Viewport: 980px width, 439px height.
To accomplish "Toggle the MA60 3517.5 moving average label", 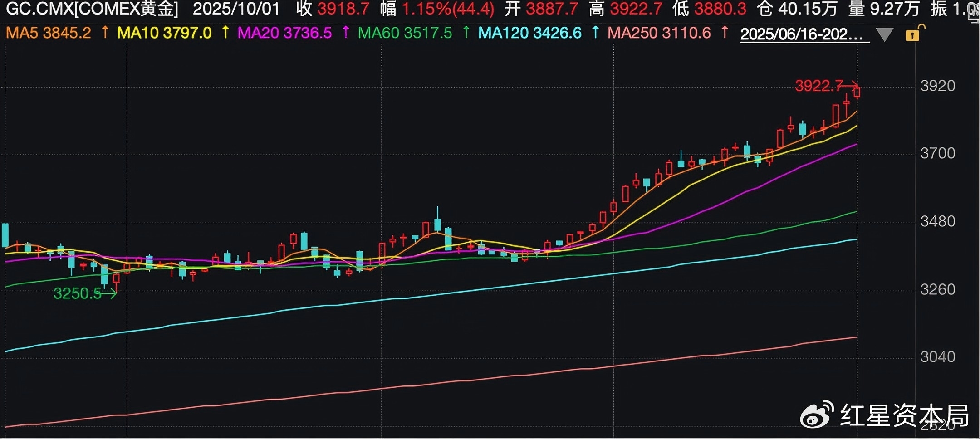I will [x=405, y=33].
